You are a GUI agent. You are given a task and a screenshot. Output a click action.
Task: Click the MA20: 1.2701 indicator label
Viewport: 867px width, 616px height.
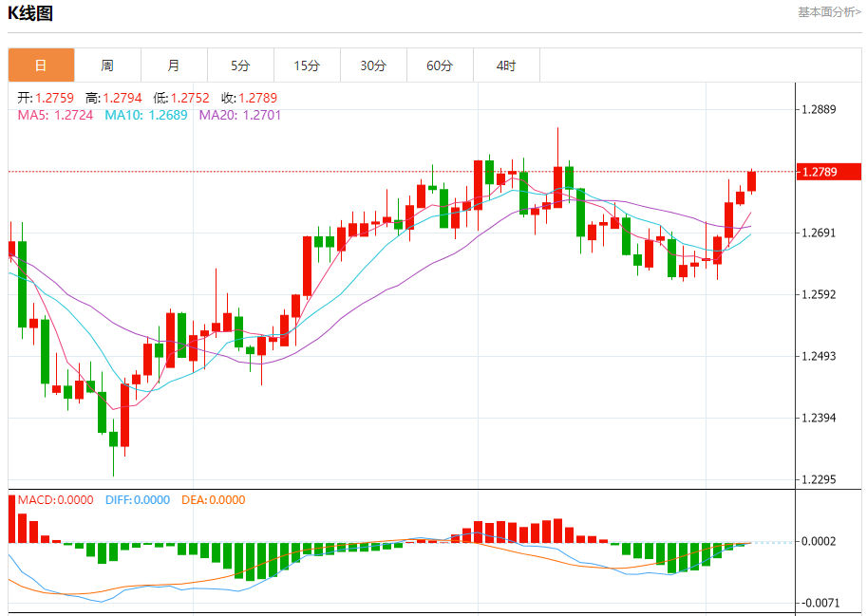pyautogui.click(x=240, y=115)
